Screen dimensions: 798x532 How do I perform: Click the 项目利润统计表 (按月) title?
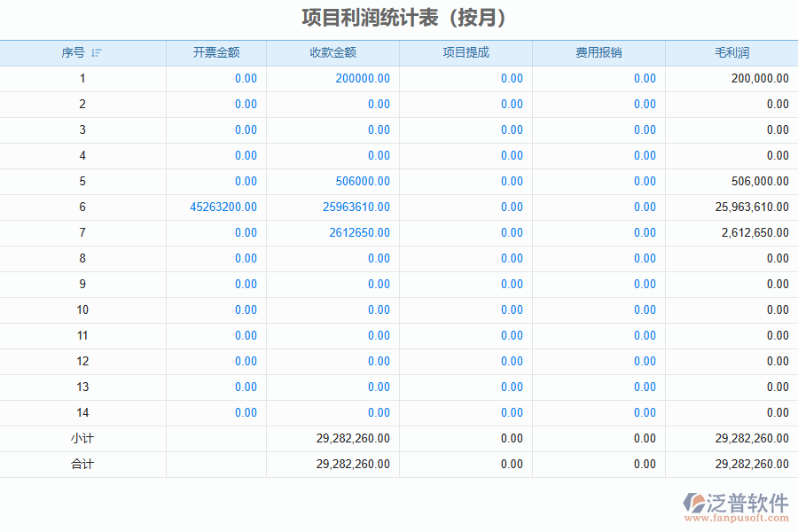pyautogui.click(x=403, y=18)
